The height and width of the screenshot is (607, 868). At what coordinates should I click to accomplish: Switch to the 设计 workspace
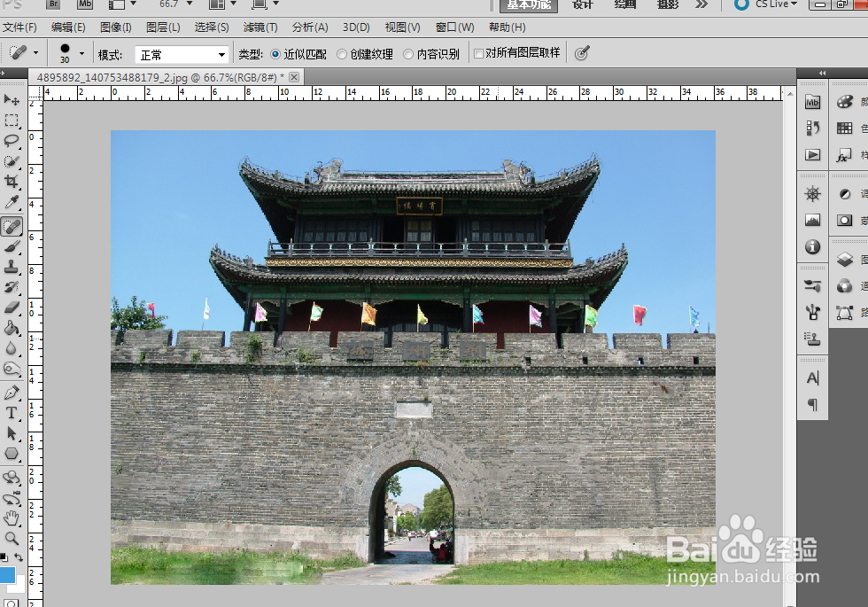583,4
